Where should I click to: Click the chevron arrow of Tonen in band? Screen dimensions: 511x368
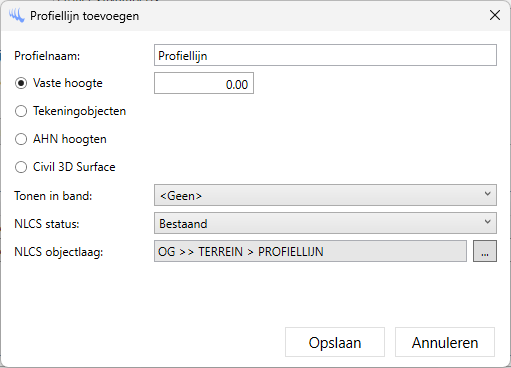(487, 194)
